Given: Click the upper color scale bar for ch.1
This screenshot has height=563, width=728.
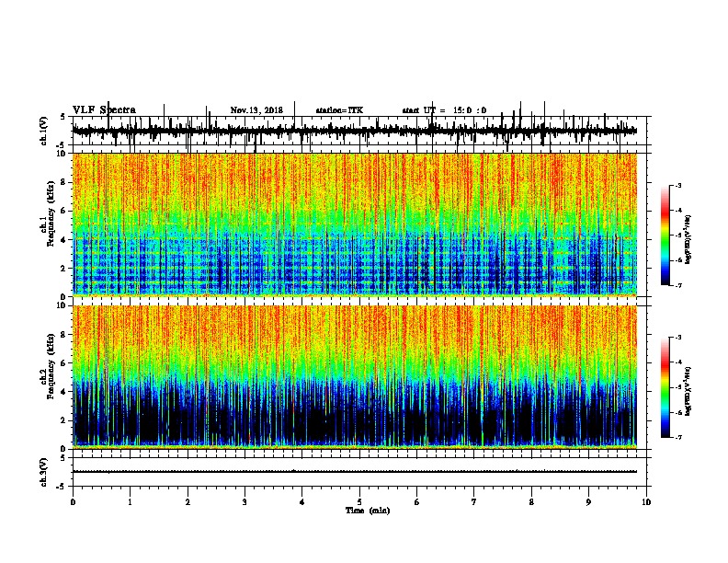Looking at the screenshot, I should click(x=665, y=236).
